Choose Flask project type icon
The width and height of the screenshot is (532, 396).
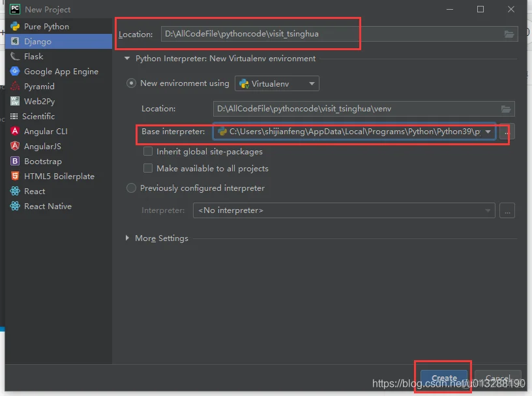tap(15, 56)
